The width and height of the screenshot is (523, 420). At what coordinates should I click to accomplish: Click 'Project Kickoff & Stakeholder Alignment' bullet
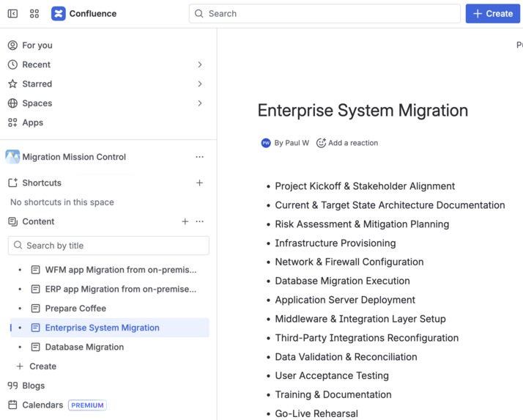pyautogui.click(x=365, y=186)
